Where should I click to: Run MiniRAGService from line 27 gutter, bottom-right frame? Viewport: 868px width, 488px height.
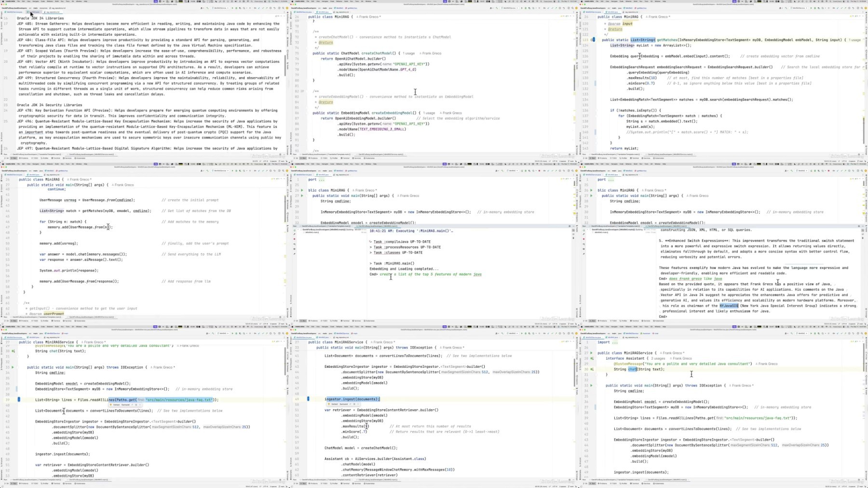592,353
